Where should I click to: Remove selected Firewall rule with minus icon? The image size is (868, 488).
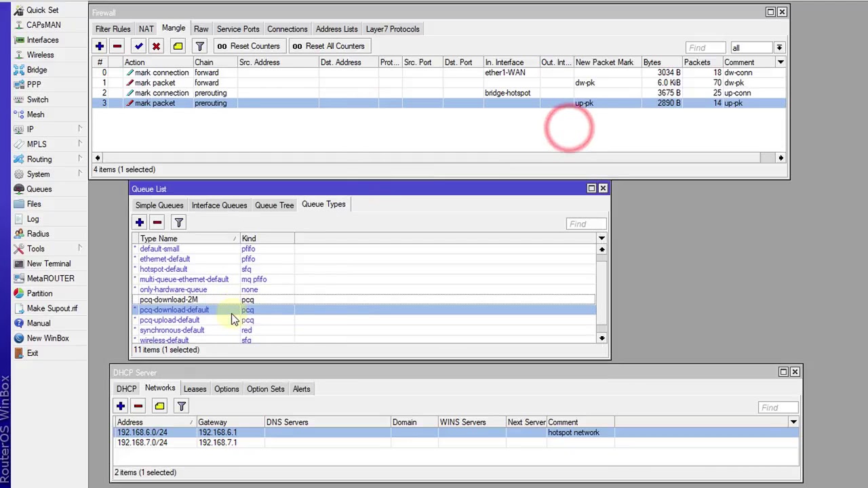click(117, 46)
